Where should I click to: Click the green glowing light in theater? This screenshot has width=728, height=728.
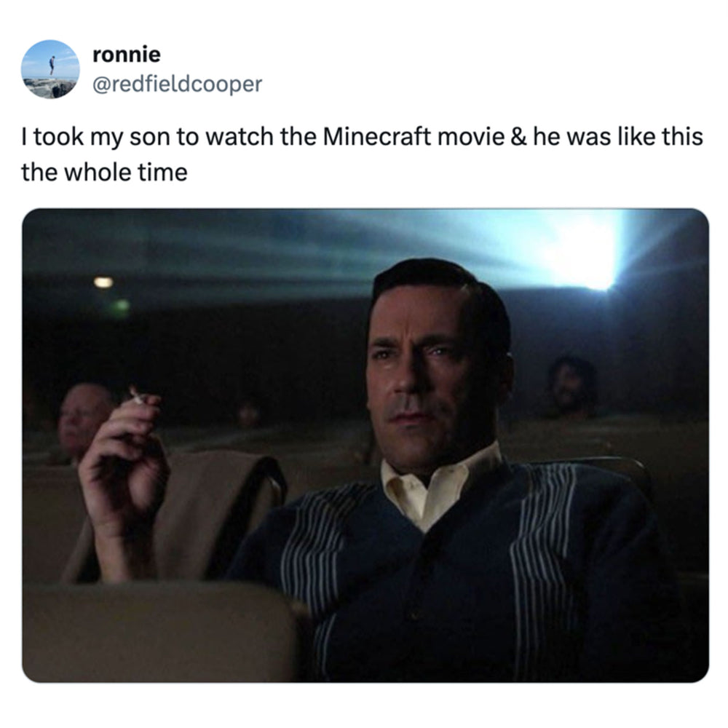point(121,306)
